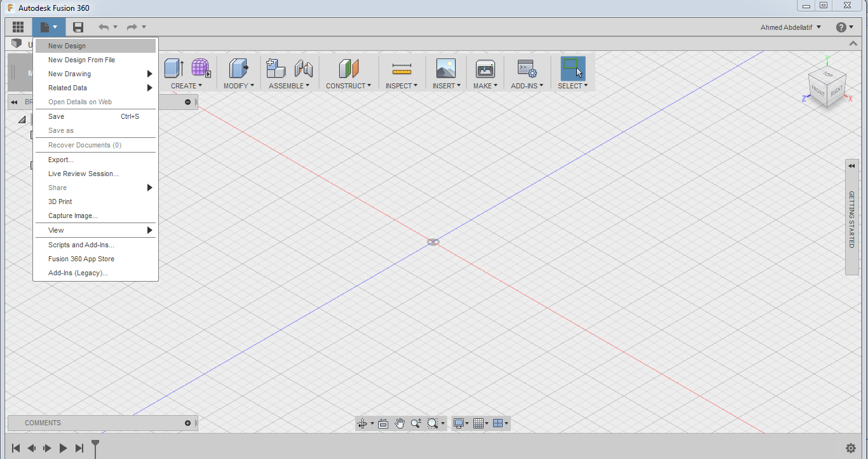Open the New Drawing submenu

click(95, 74)
